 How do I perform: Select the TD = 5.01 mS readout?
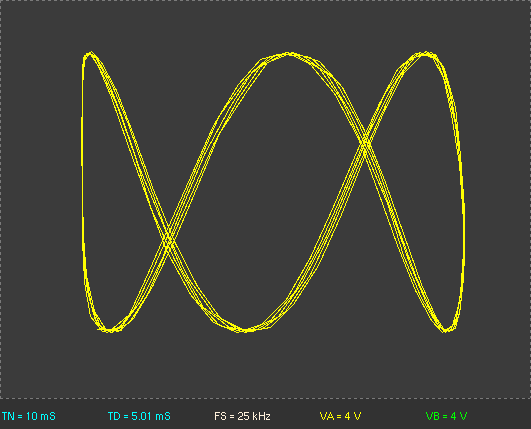(139, 416)
